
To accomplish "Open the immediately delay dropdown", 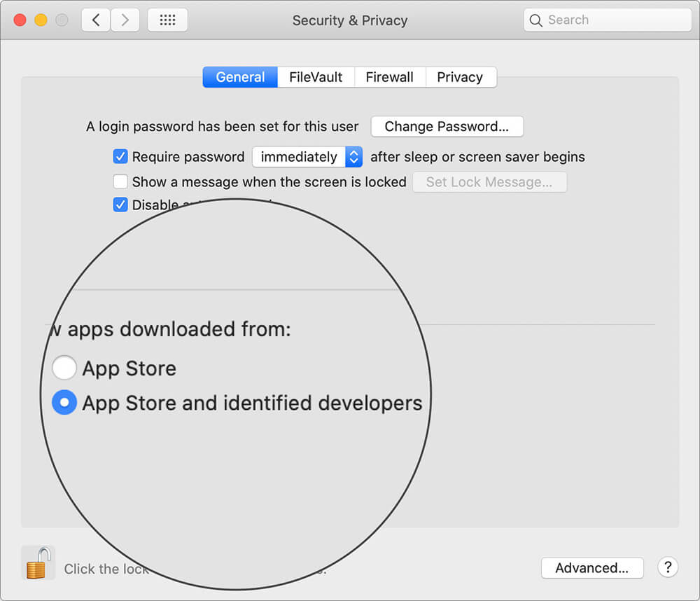I will coord(307,157).
